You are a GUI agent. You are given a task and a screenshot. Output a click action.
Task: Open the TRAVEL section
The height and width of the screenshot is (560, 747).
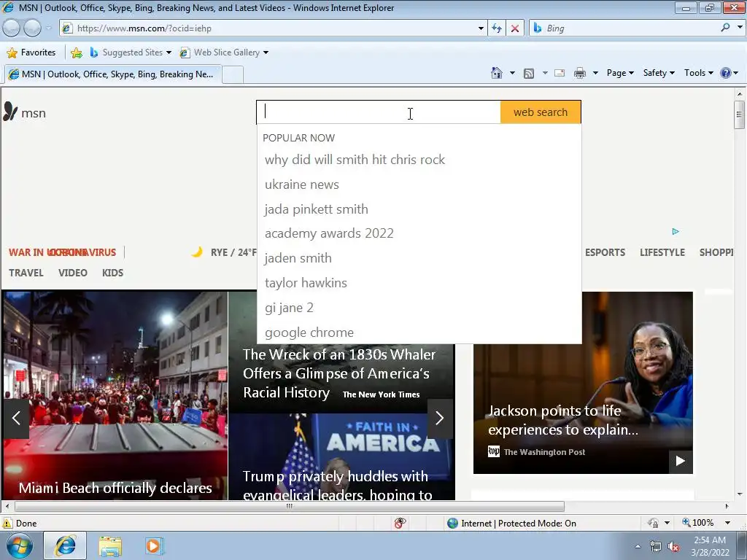point(26,273)
